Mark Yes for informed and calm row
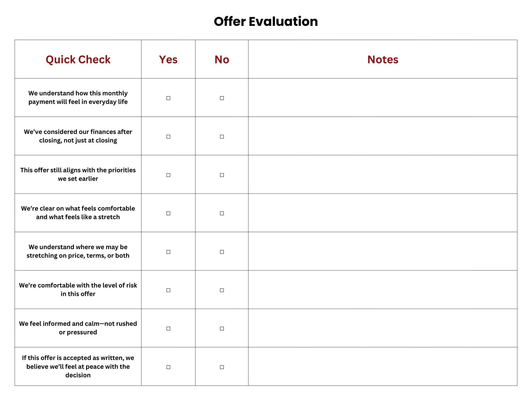 click(168, 329)
